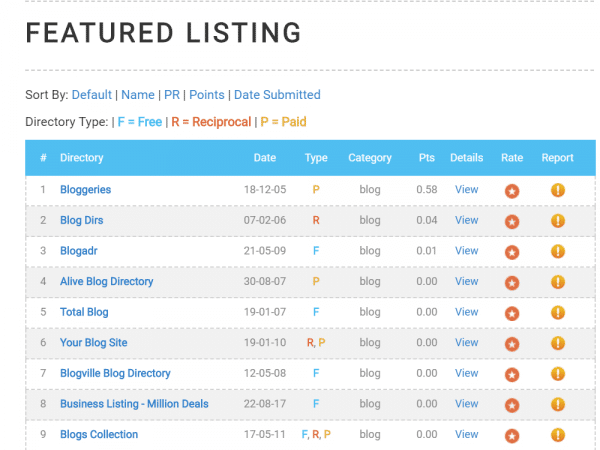Click the 'R = Reciprocal' legend text
This screenshot has width=600, height=450.
(211, 122)
